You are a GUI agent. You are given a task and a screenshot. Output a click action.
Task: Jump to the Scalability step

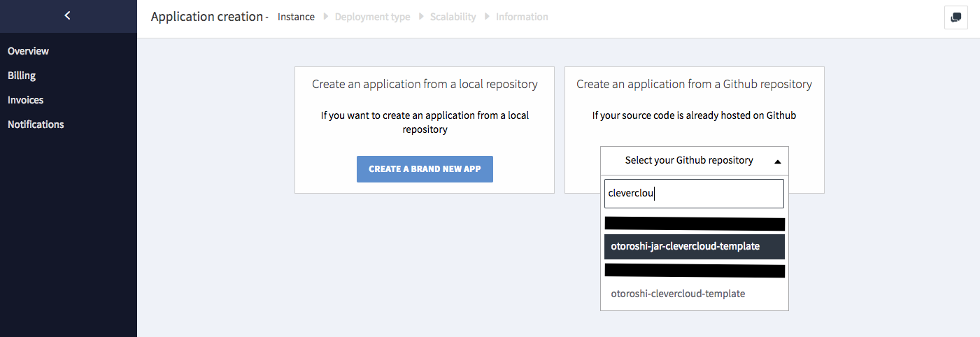pos(453,17)
